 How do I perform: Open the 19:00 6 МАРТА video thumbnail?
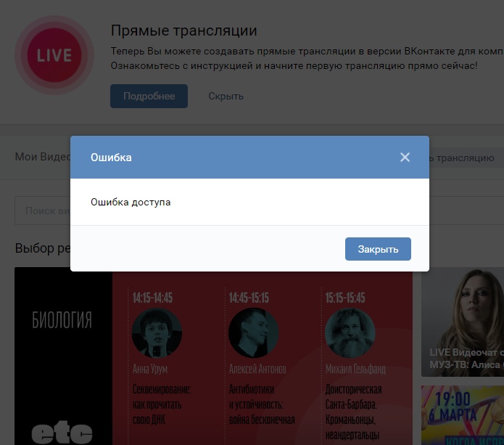click(463, 415)
